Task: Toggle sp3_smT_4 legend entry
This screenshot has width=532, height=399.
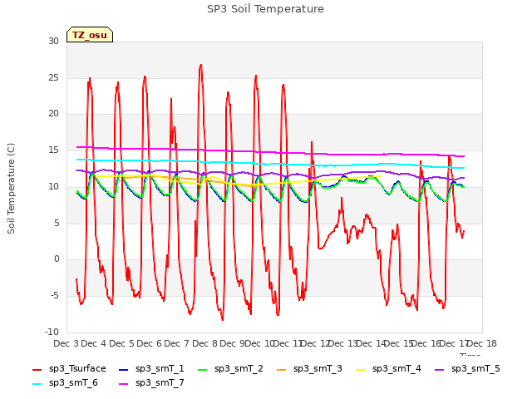Action: [388, 368]
